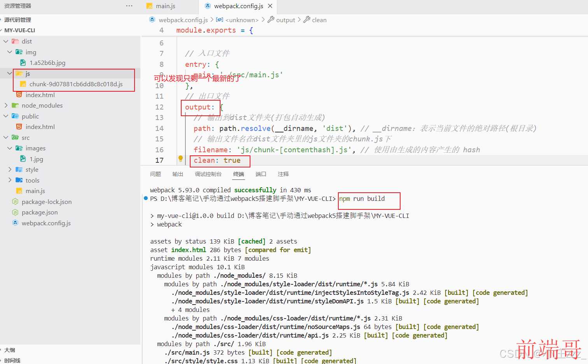Collapse the src folder chevron
Viewport: 588px width, 364px height.
6,138
